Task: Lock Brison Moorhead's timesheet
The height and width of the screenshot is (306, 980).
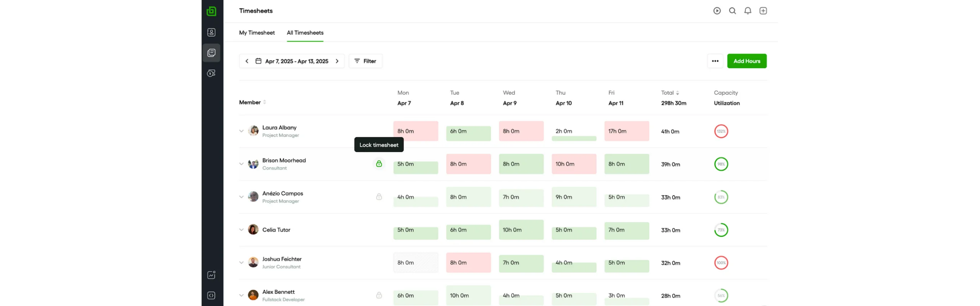Action: click(379, 164)
